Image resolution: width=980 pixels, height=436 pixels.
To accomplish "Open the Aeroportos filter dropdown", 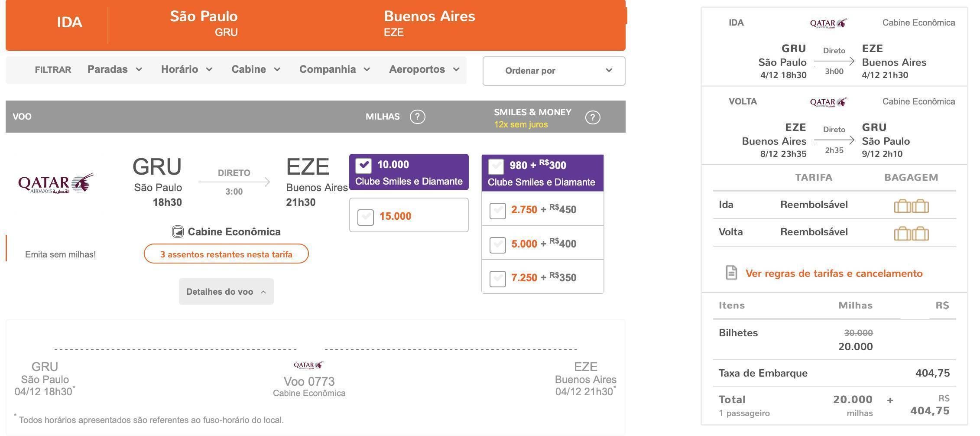I will click(x=424, y=69).
